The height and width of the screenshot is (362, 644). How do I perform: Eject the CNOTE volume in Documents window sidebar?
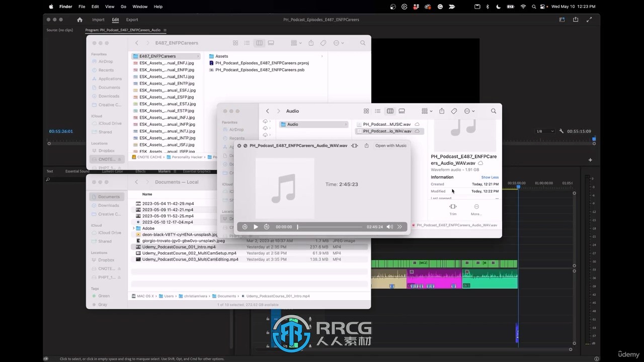click(x=120, y=268)
